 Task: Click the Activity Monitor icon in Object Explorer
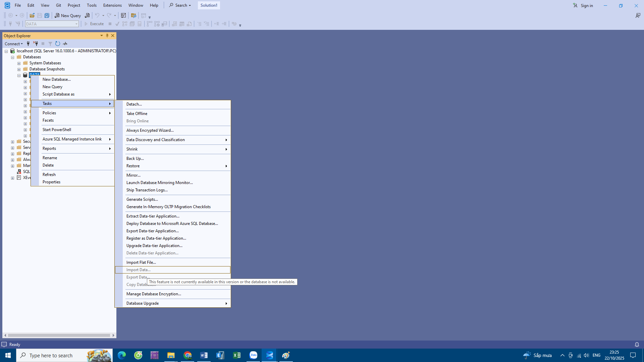tap(65, 44)
